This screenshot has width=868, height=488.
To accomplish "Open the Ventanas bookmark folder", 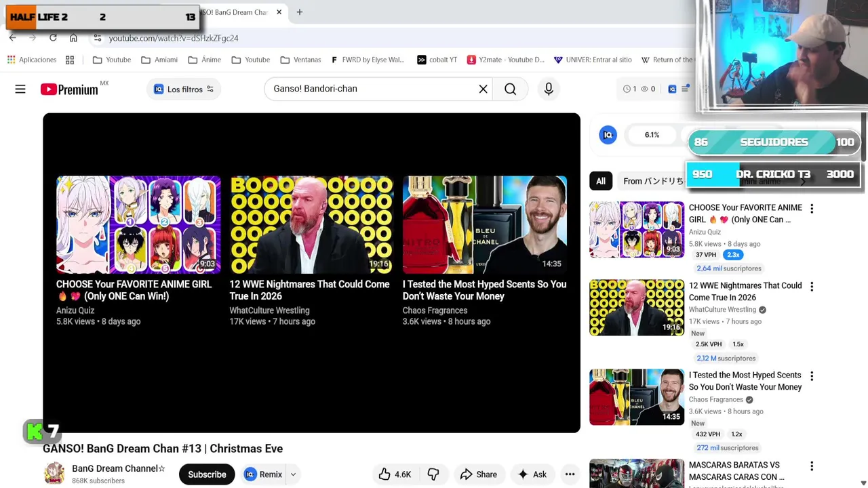I will pyautogui.click(x=300, y=60).
